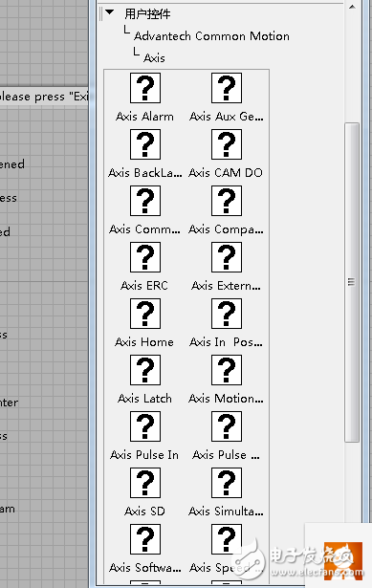Click the scrollbar up arrow

tap(352, 7)
